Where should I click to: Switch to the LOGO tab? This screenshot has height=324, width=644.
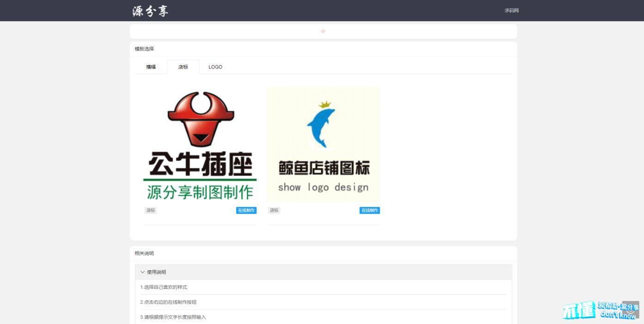[x=215, y=67]
